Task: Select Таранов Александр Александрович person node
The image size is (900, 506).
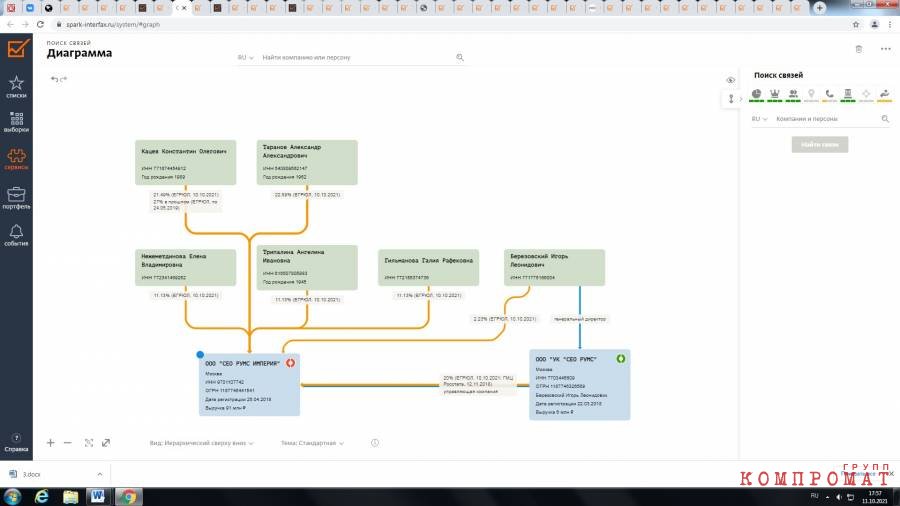Action: pyautogui.click(x=307, y=162)
